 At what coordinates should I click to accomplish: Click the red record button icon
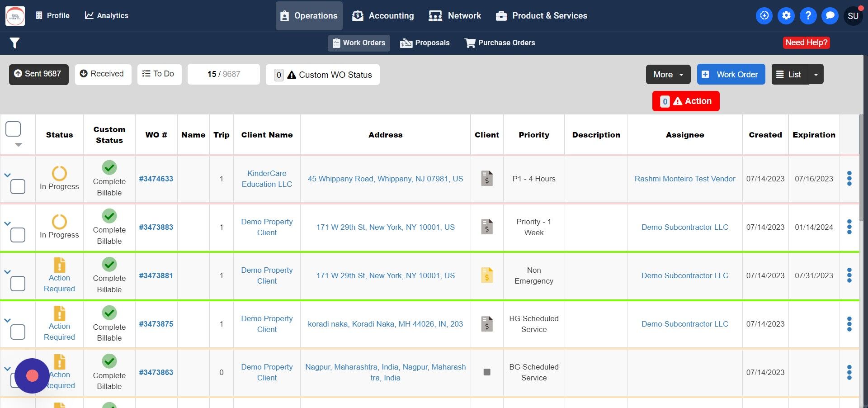tap(32, 376)
